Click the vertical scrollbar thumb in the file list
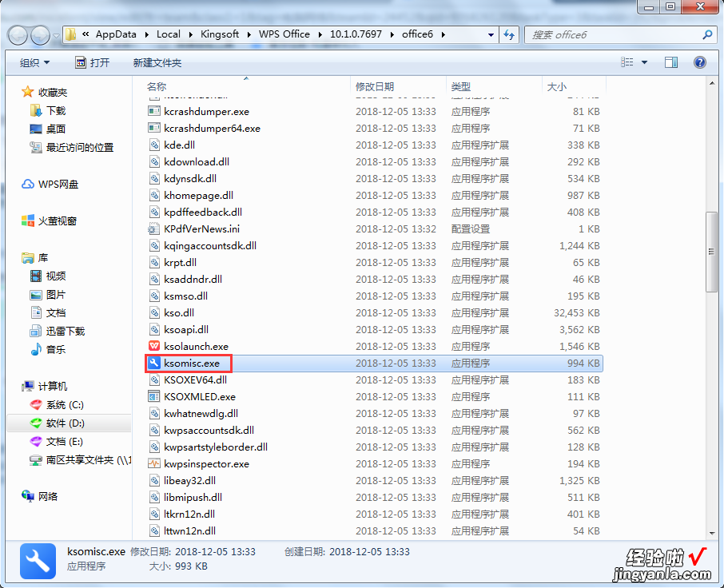This screenshot has height=588, width=724. point(711,252)
